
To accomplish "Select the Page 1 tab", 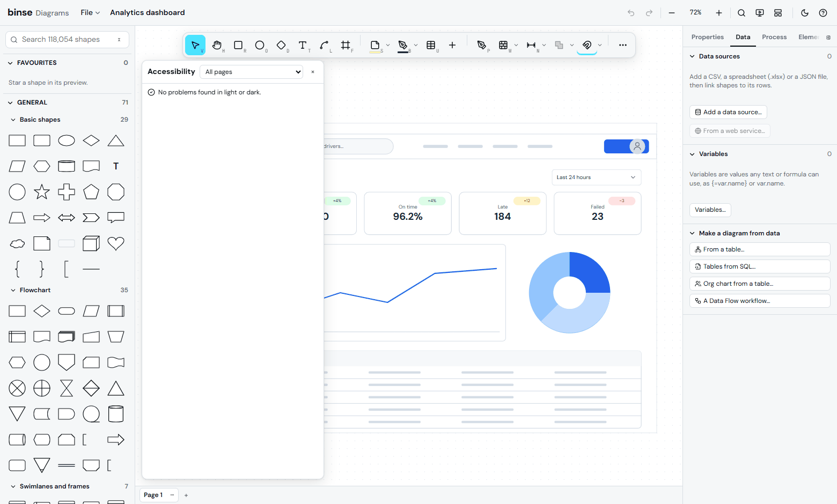I will pos(153,495).
